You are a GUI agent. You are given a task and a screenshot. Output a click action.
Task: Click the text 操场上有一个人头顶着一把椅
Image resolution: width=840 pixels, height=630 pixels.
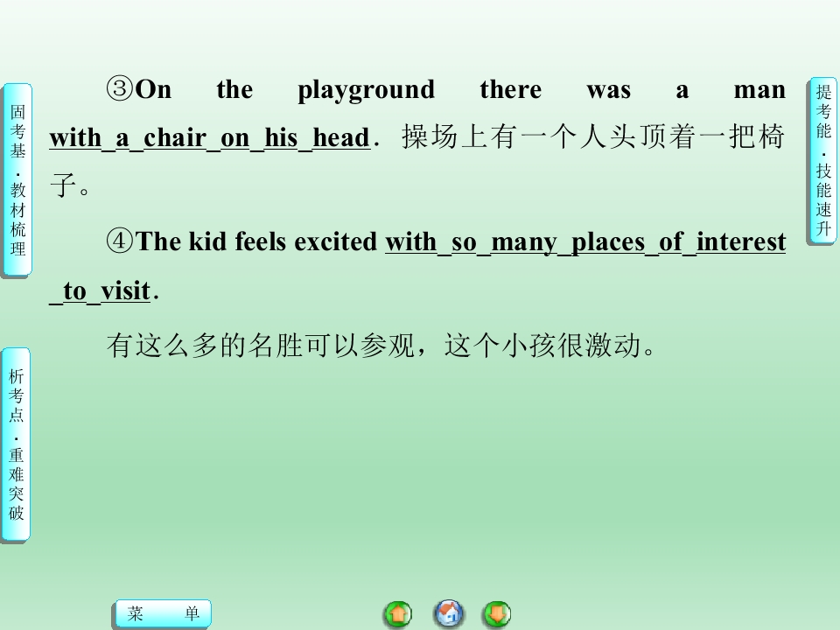[x=593, y=136]
